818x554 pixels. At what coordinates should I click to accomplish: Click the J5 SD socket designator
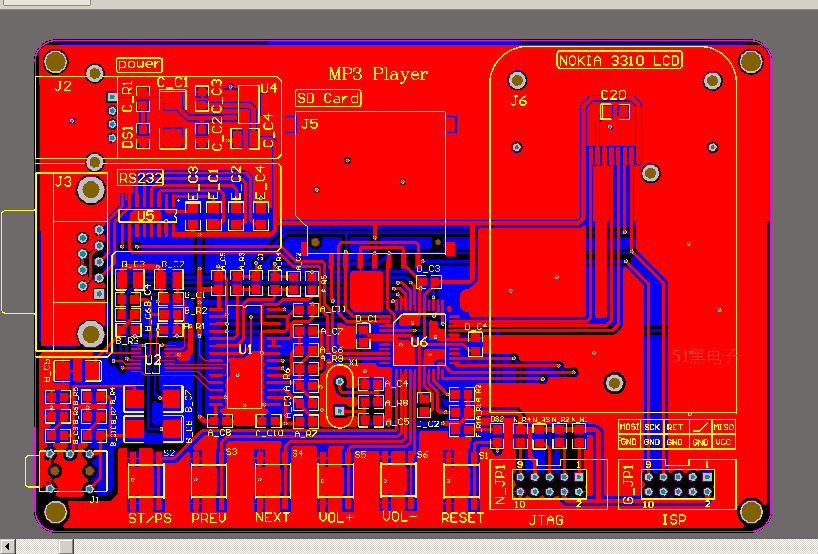click(310, 124)
